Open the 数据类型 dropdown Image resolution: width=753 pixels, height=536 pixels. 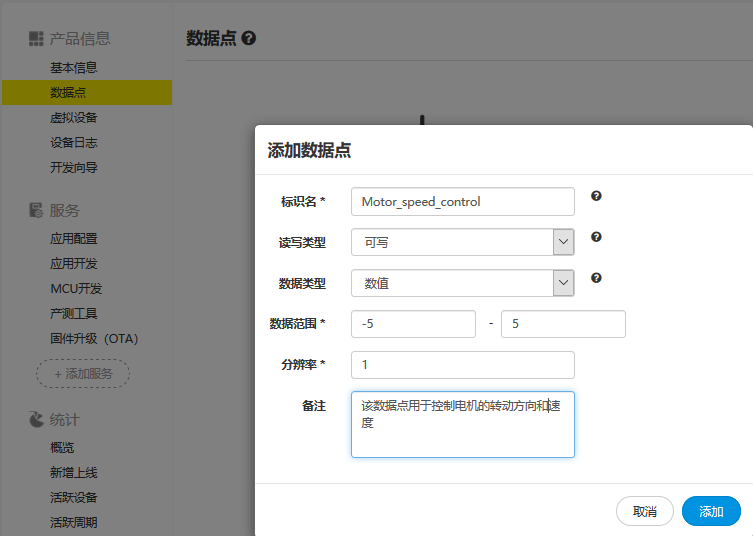pyautogui.click(x=462, y=283)
